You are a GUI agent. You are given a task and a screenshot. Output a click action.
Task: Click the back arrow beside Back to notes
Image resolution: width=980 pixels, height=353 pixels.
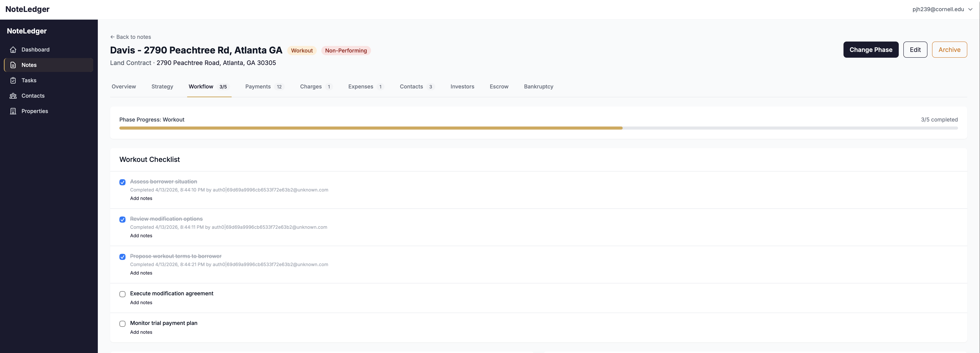[112, 37]
